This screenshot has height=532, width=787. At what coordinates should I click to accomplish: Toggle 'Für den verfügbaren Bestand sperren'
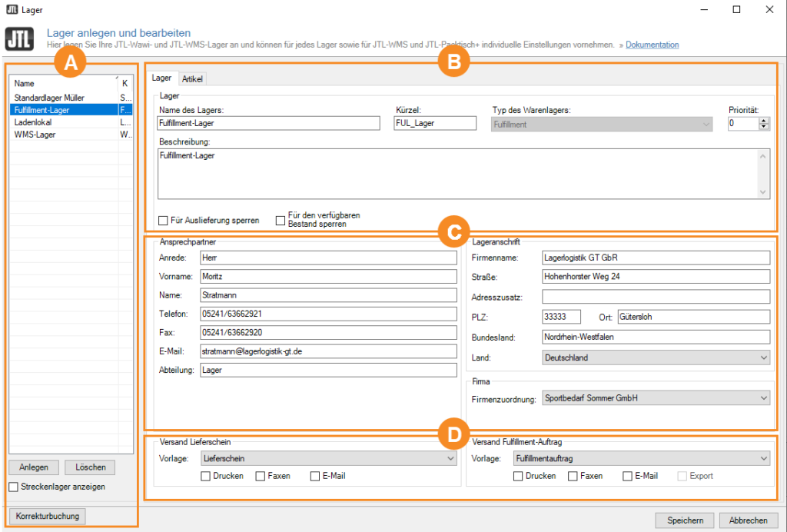pos(281,221)
